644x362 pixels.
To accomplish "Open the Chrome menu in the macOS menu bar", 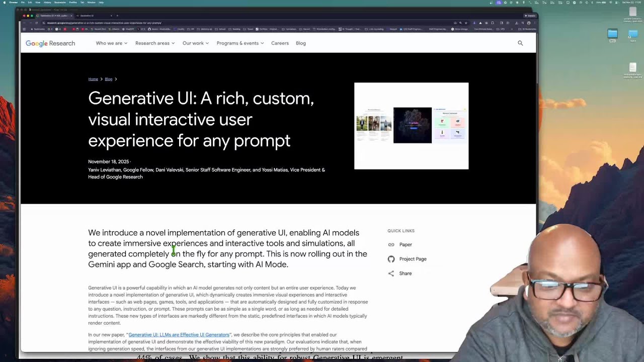I will click(13, 3).
